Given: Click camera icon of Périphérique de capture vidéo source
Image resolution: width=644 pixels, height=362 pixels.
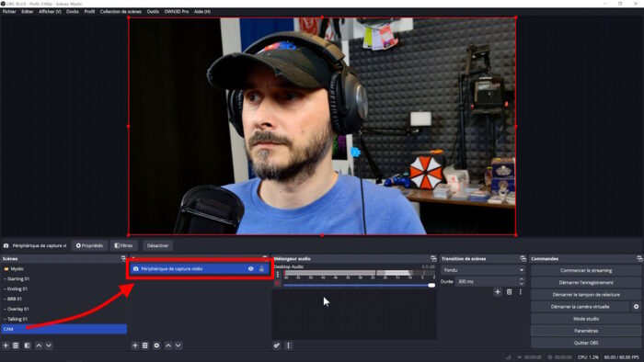Looking at the screenshot, I should click(136, 269).
